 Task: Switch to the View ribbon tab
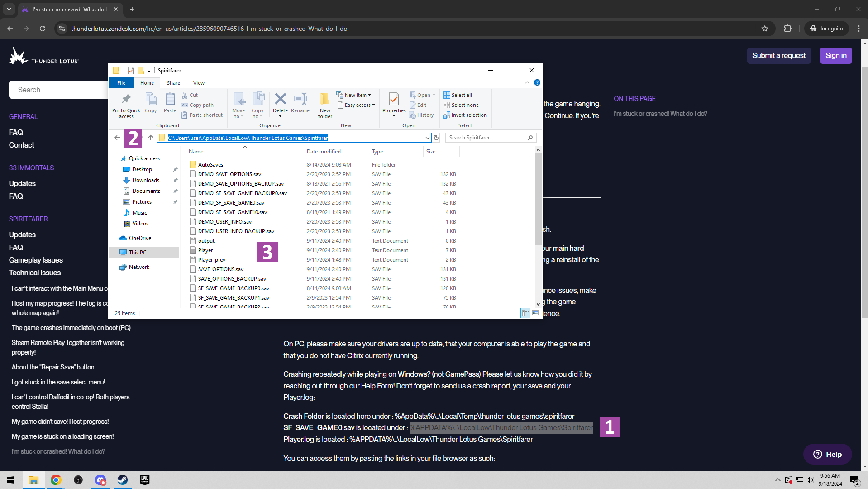click(199, 83)
